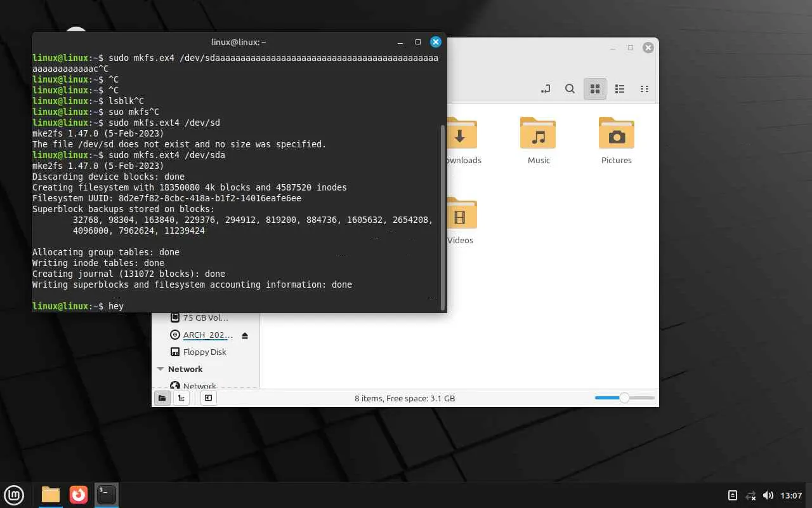Open the Pictures folder
Image resolution: width=812 pixels, height=508 pixels.
(x=617, y=141)
